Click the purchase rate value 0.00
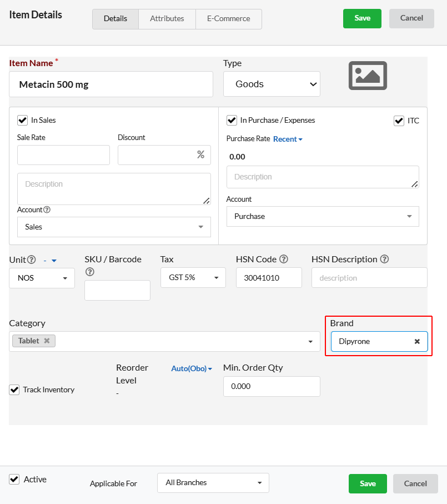This screenshot has height=504, width=447. tap(237, 157)
